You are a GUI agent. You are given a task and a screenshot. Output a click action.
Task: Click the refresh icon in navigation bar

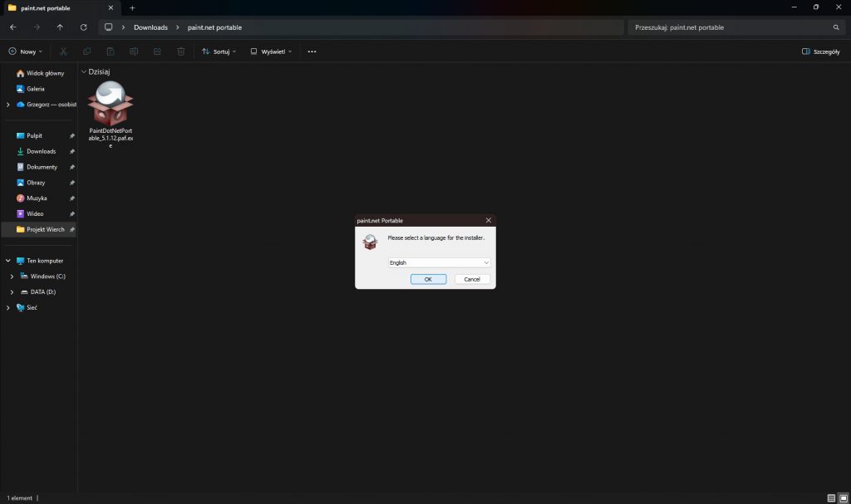(x=83, y=27)
